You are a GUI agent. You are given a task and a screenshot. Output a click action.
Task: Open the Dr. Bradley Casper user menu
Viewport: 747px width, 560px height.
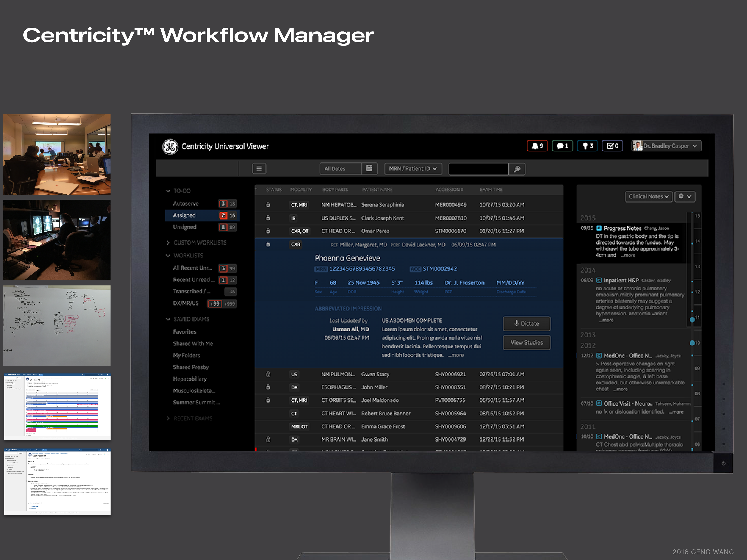pos(667,146)
